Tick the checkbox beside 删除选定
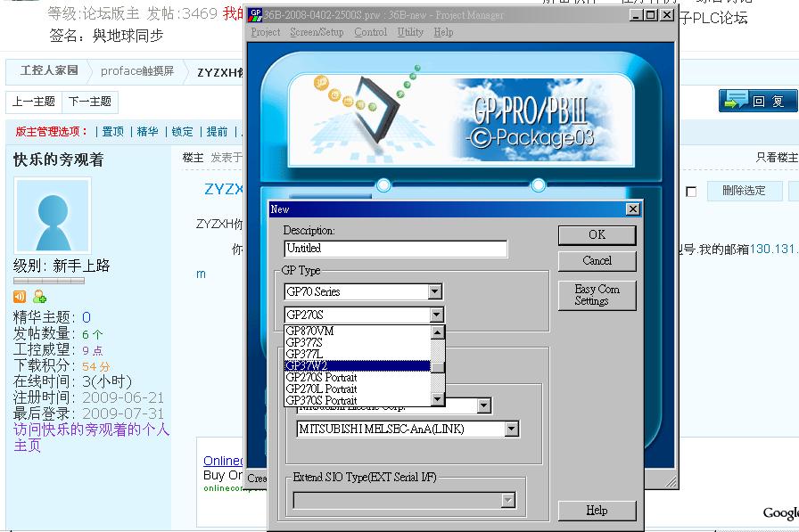 pos(691,192)
